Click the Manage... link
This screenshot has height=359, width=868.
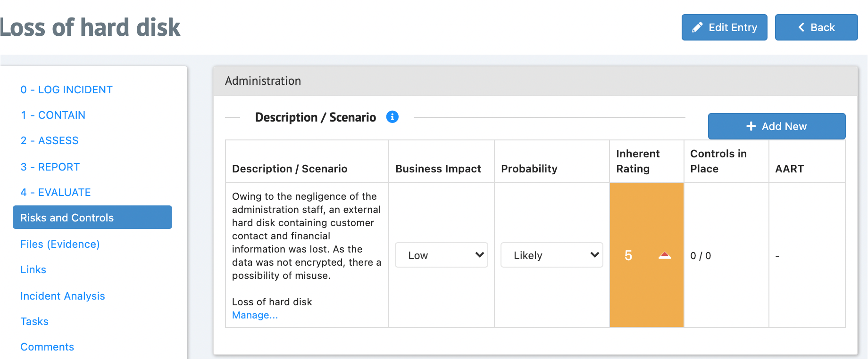click(255, 315)
